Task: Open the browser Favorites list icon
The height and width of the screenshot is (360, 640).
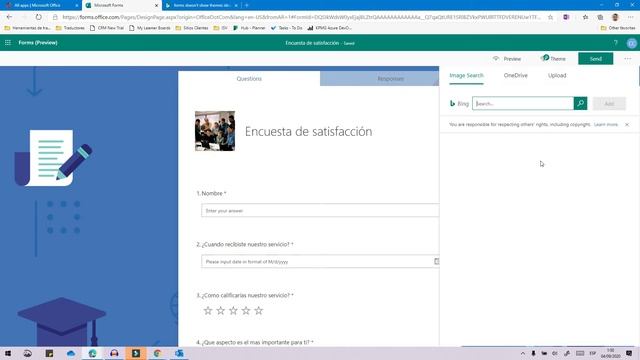Action: (x=585, y=17)
